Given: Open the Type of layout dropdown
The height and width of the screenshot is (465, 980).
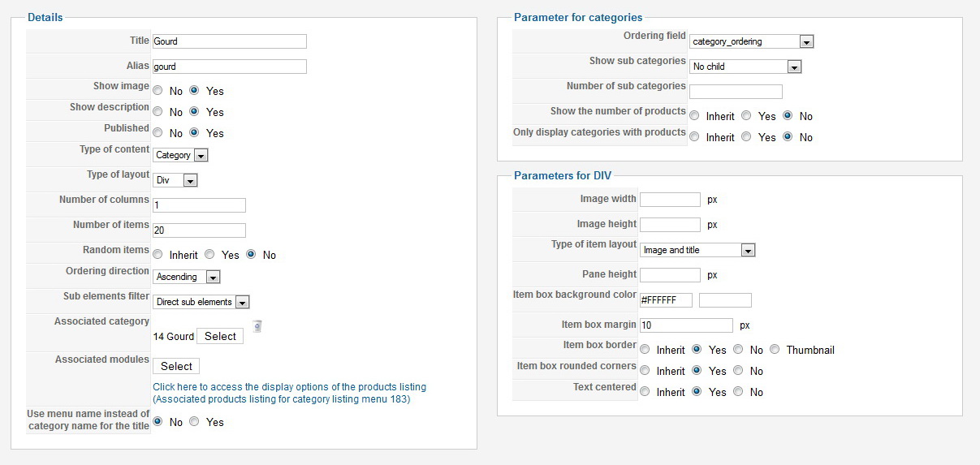Looking at the screenshot, I should click(x=175, y=180).
